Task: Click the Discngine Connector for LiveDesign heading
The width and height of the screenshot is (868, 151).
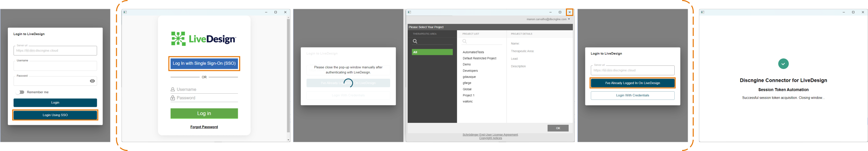Action: point(783,80)
